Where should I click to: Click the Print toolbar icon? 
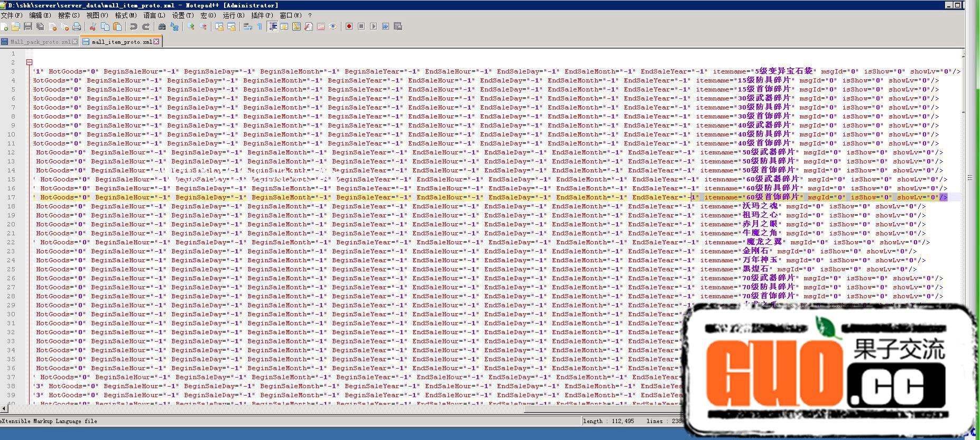point(77,26)
